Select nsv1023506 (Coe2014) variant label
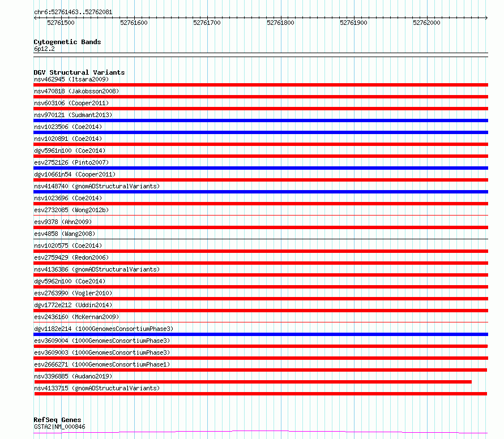504x439 pixels. coord(68,127)
